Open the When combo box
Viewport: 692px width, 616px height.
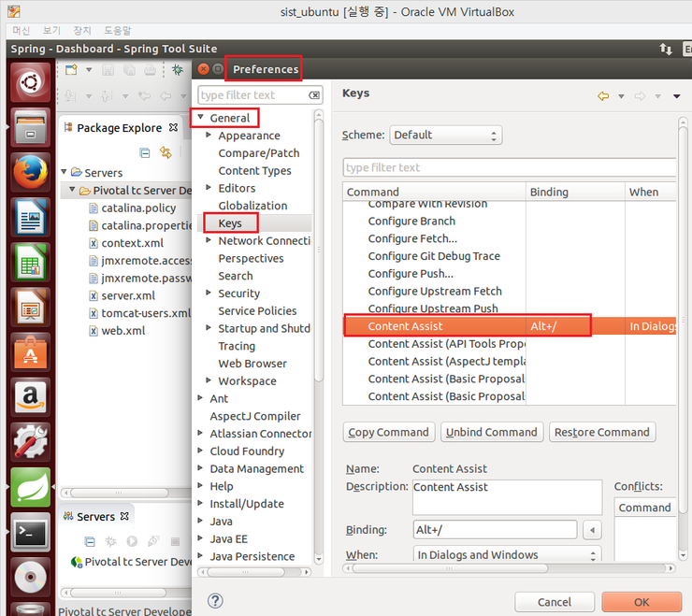[507, 554]
